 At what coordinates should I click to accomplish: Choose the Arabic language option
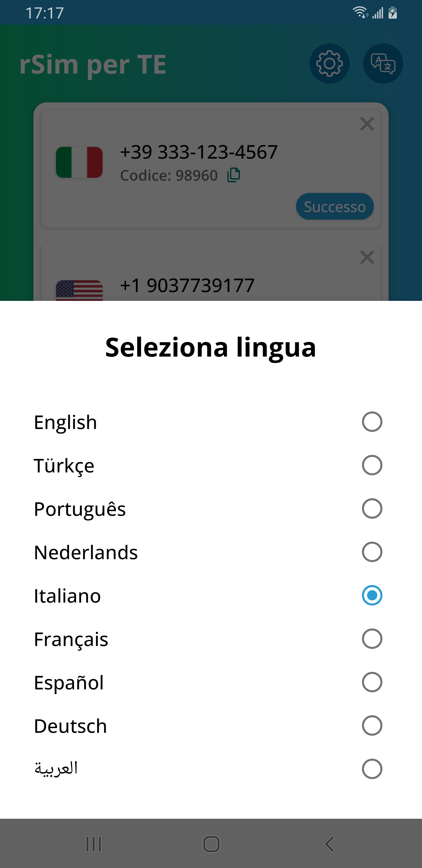tap(56, 769)
